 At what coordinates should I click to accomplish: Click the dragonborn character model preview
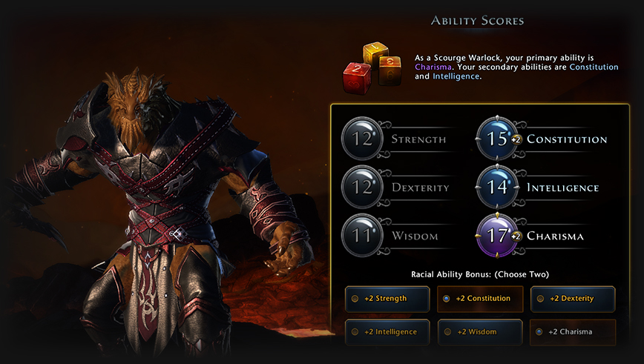(x=160, y=209)
